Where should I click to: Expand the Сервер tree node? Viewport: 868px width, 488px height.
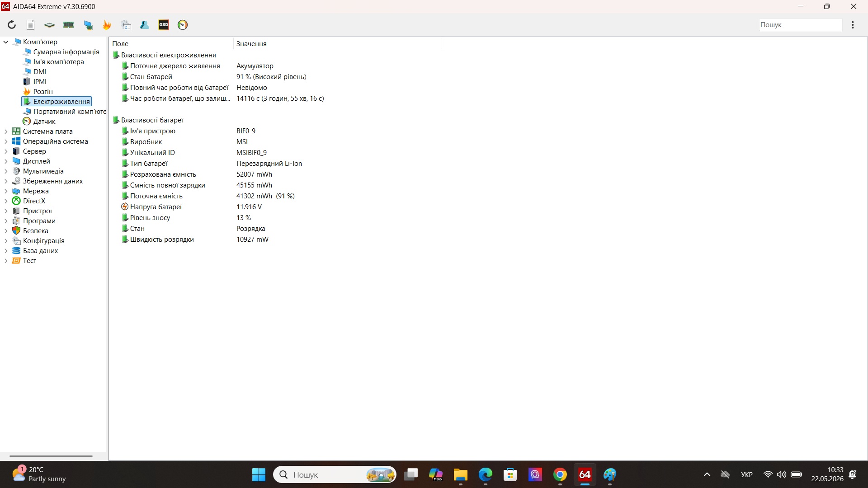(x=6, y=151)
